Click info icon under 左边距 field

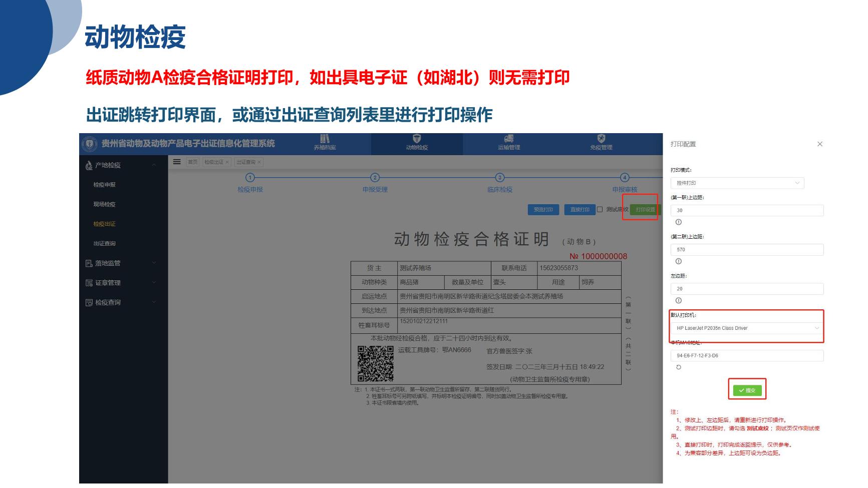pyautogui.click(x=679, y=301)
